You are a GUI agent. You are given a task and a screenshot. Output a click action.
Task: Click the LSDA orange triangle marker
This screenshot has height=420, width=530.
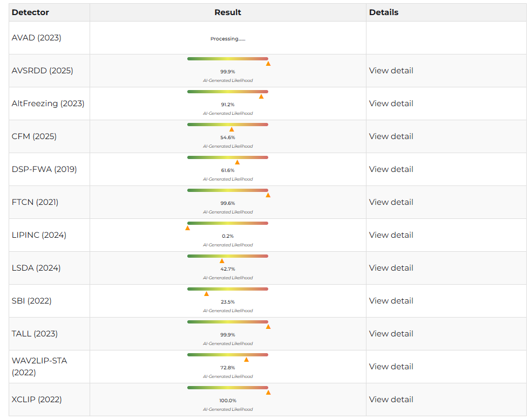pyautogui.click(x=222, y=261)
